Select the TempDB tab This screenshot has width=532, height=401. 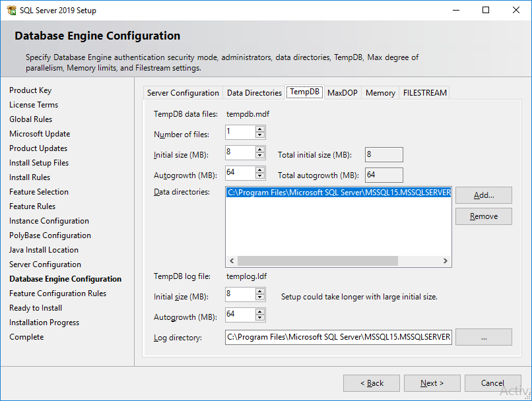[x=305, y=92]
